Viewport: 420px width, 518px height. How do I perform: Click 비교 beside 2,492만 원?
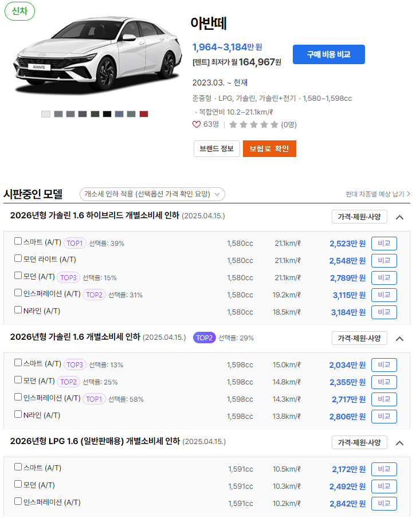coord(384,486)
